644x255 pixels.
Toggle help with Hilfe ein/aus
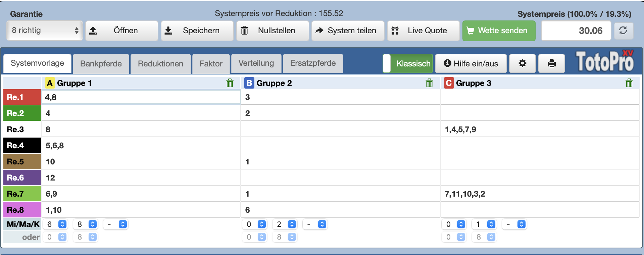(471, 63)
